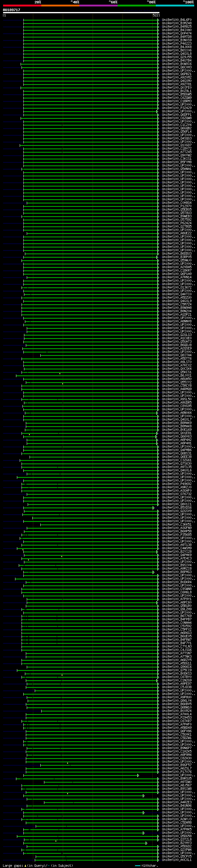
Task: Open hit UniRef100_B3MZ48
Action: pos(177,23)
